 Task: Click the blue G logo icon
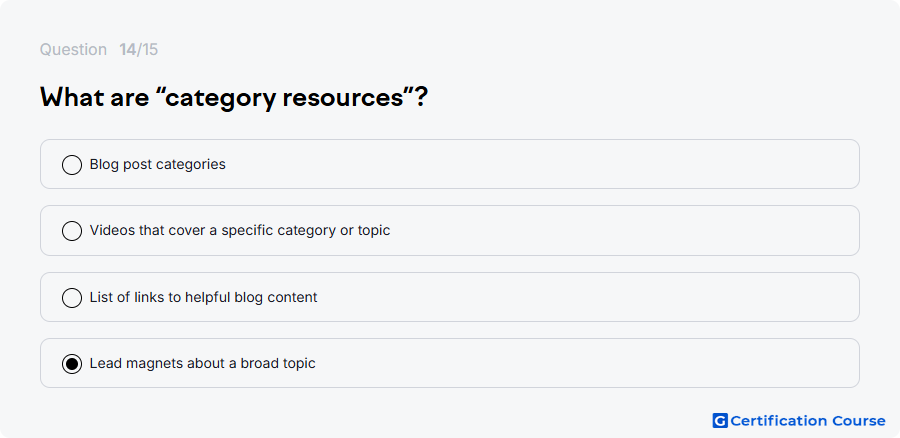[720, 421]
